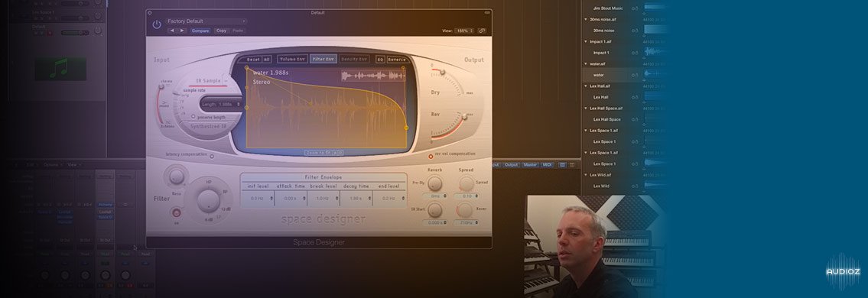The image size is (868, 298).
Task: Select the Lex Hall Space audio region
Action: click(x=606, y=119)
